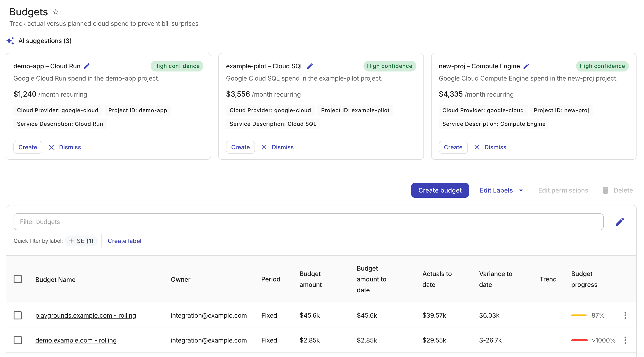Sort by the Budget amount column header

tap(310, 279)
